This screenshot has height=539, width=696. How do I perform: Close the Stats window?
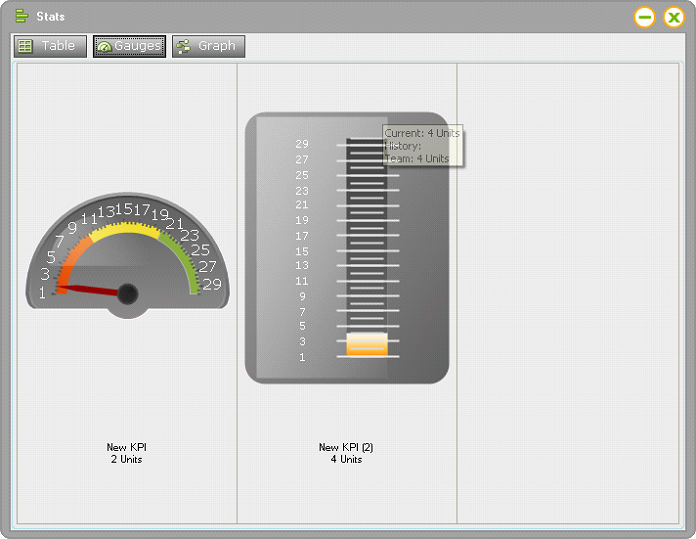coord(674,17)
